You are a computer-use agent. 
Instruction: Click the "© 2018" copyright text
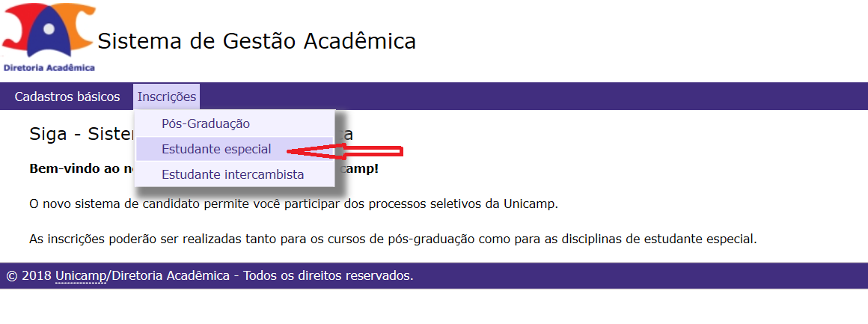point(28,275)
